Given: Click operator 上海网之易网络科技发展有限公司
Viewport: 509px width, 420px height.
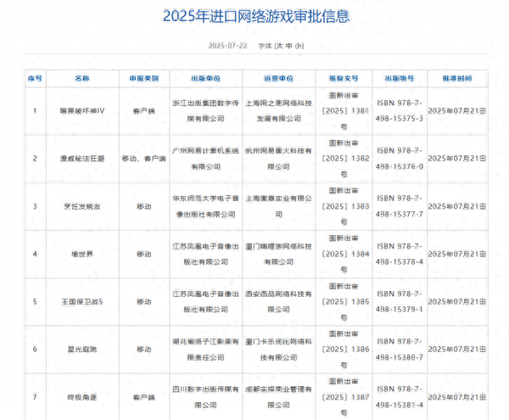Looking at the screenshot, I should click(278, 111).
